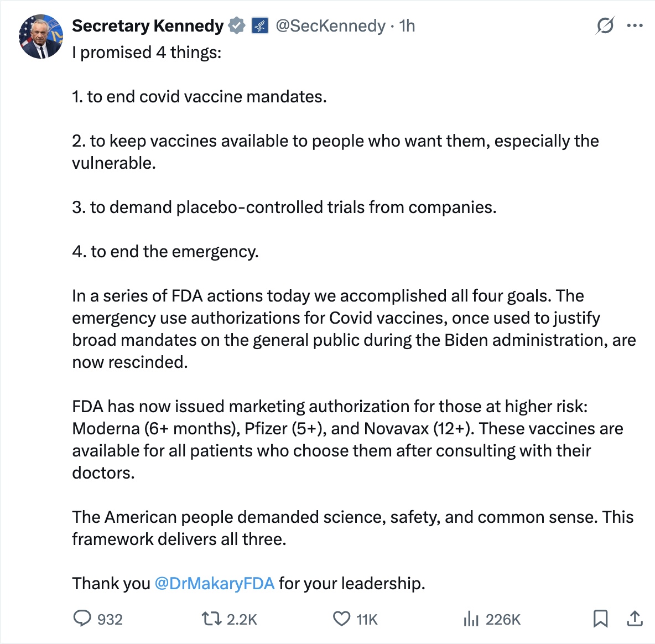
Task: Open the post via 1h timestamp
Action: pyautogui.click(x=407, y=25)
